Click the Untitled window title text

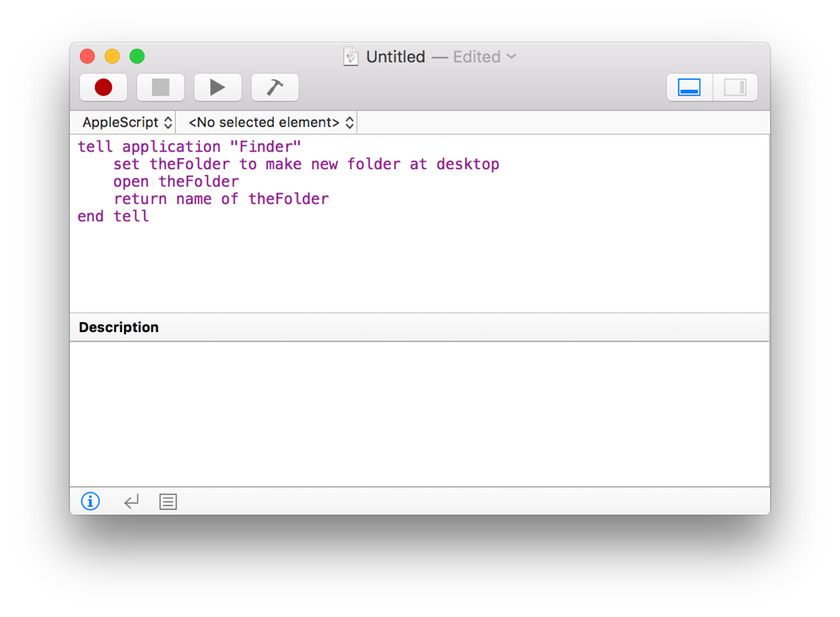tap(395, 56)
